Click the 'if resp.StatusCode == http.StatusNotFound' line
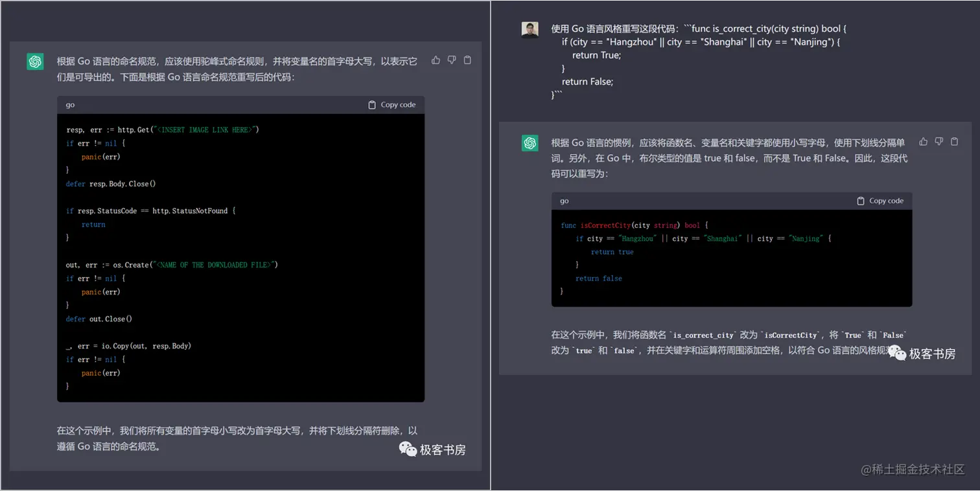 tap(151, 211)
